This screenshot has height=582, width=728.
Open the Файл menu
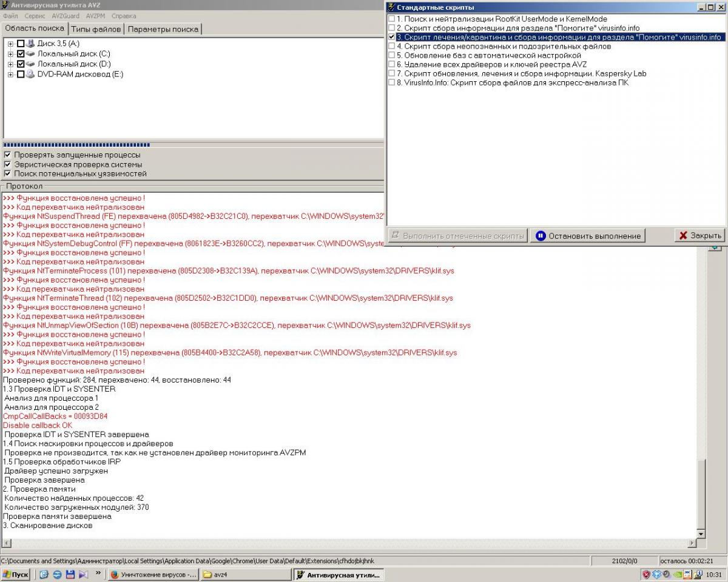tap(10, 16)
